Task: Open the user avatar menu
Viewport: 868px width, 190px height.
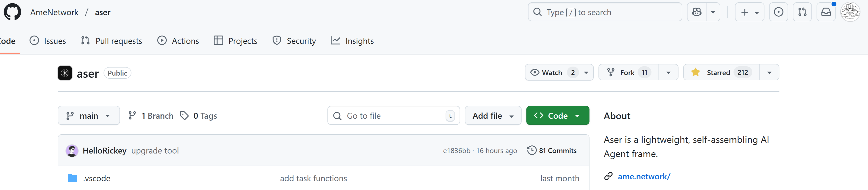Action: (x=850, y=12)
